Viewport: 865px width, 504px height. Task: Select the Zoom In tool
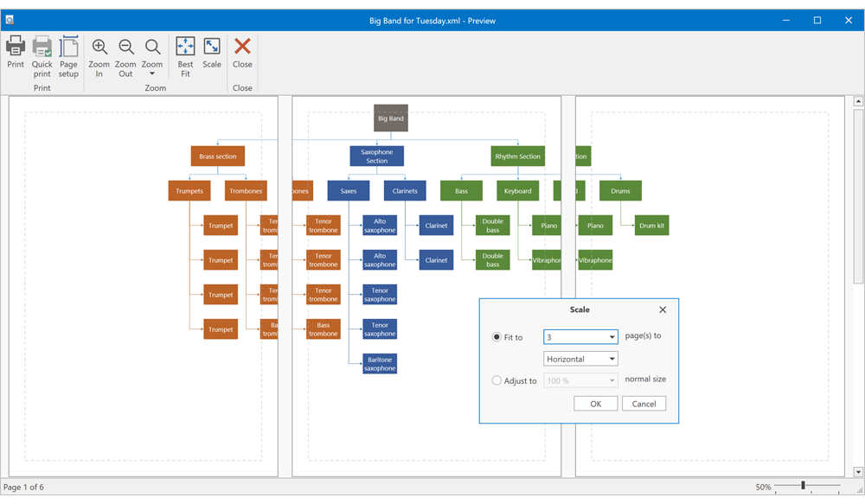(99, 56)
